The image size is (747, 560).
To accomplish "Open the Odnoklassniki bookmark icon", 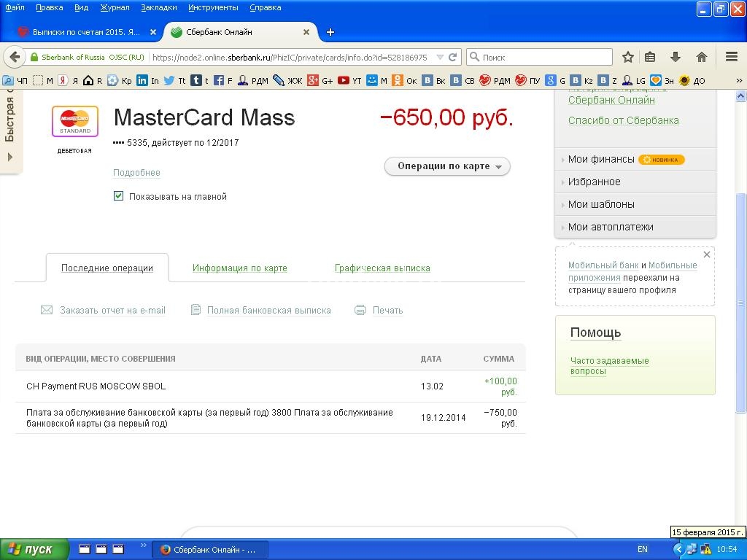I will click(398, 80).
